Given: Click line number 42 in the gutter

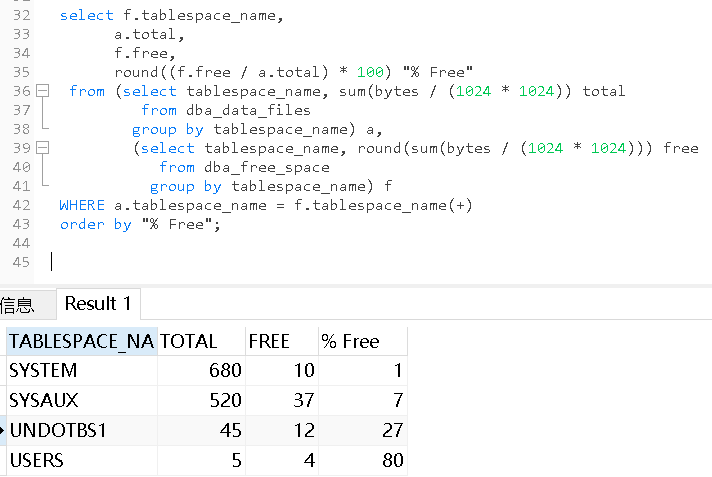Looking at the screenshot, I should pyautogui.click(x=22, y=205).
